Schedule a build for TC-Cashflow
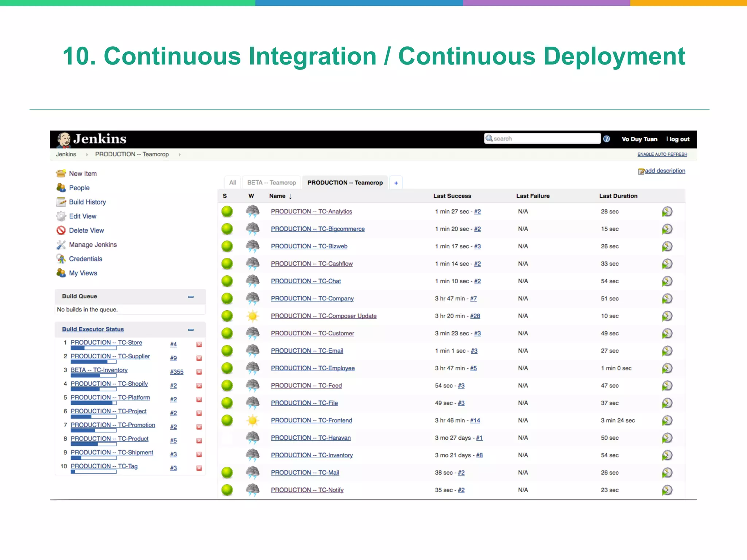Viewport: 747px width, 560px height. (667, 264)
